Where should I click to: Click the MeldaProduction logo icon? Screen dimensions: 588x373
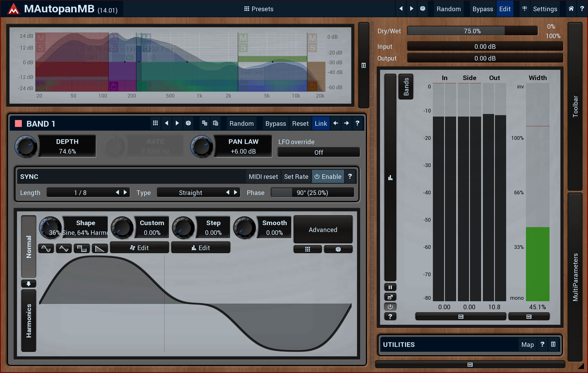pyautogui.click(x=13, y=9)
